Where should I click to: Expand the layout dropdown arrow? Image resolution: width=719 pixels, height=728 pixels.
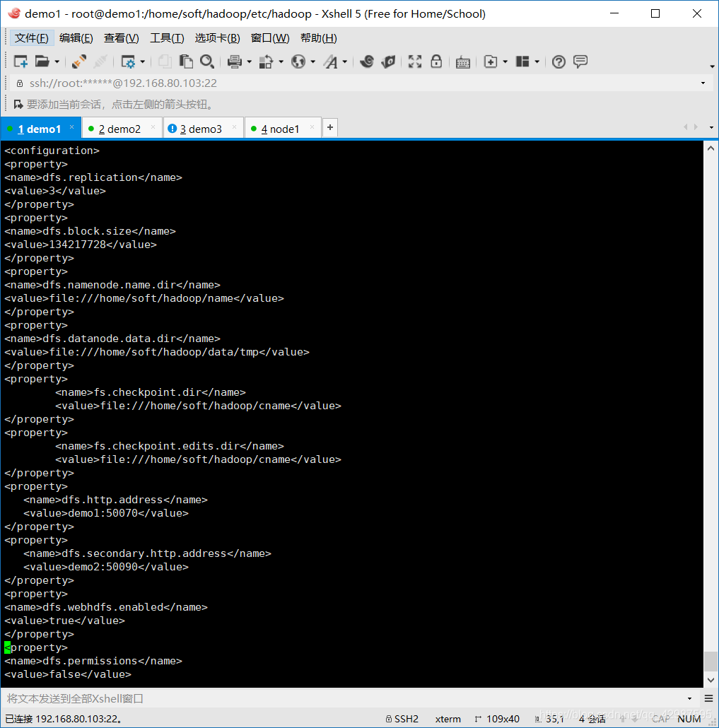point(537,61)
